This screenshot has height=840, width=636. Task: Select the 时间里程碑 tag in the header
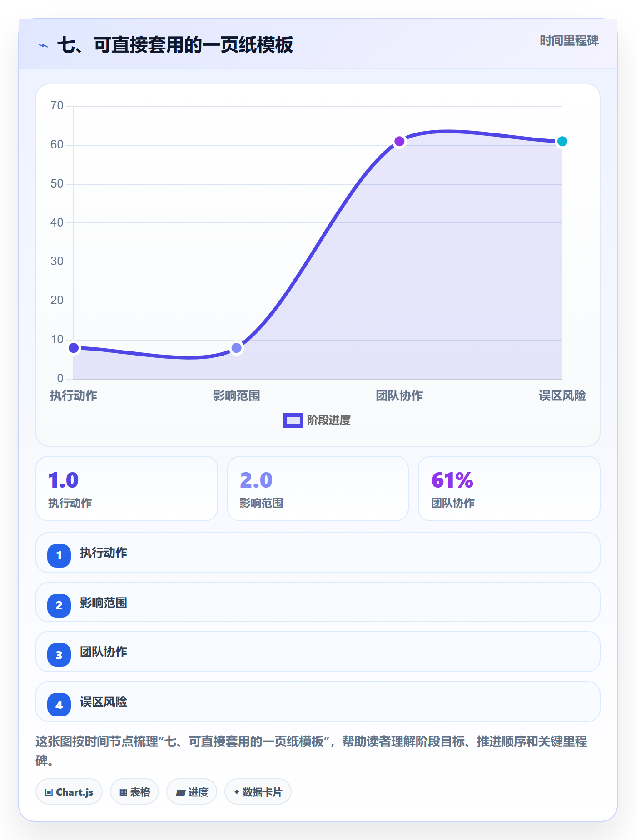tap(569, 41)
